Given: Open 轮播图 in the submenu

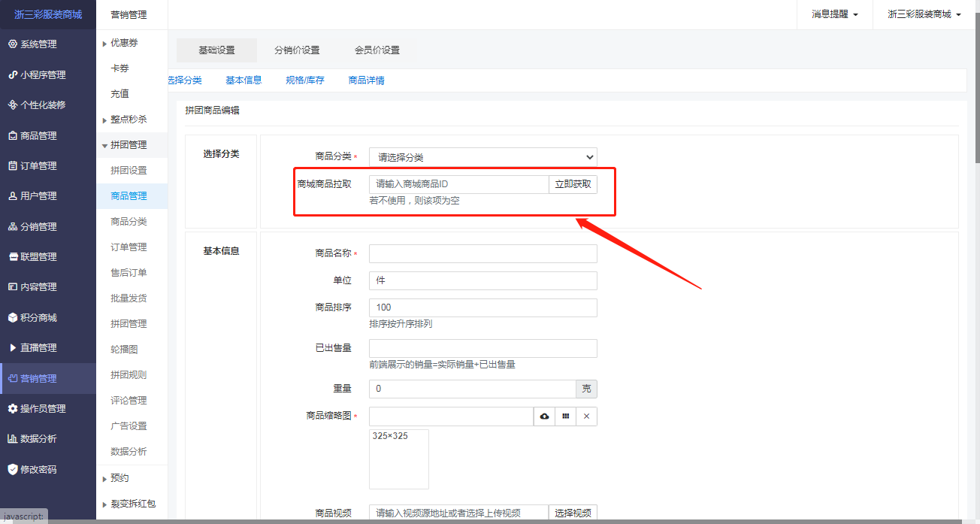Looking at the screenshot, I should (124, 350).
